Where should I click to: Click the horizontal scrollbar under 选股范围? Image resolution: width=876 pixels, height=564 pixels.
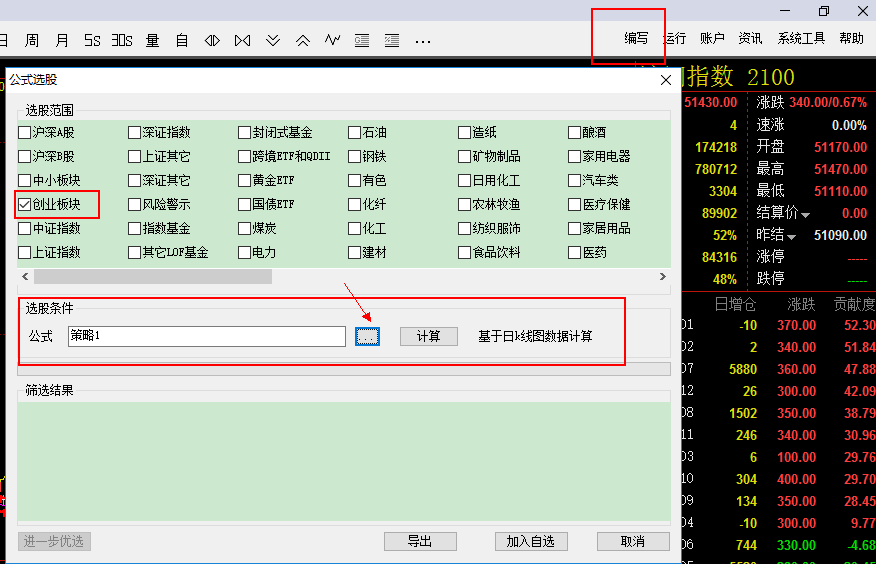click(x=200, y=276)
